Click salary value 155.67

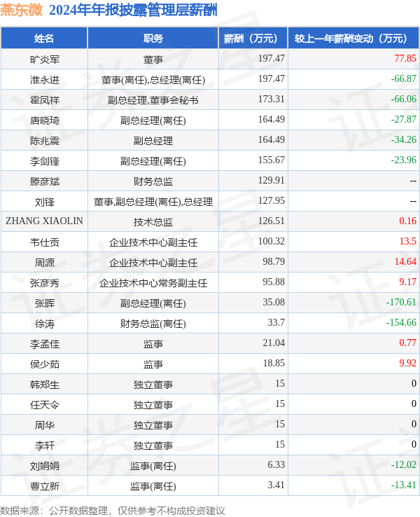click(271, 160)
